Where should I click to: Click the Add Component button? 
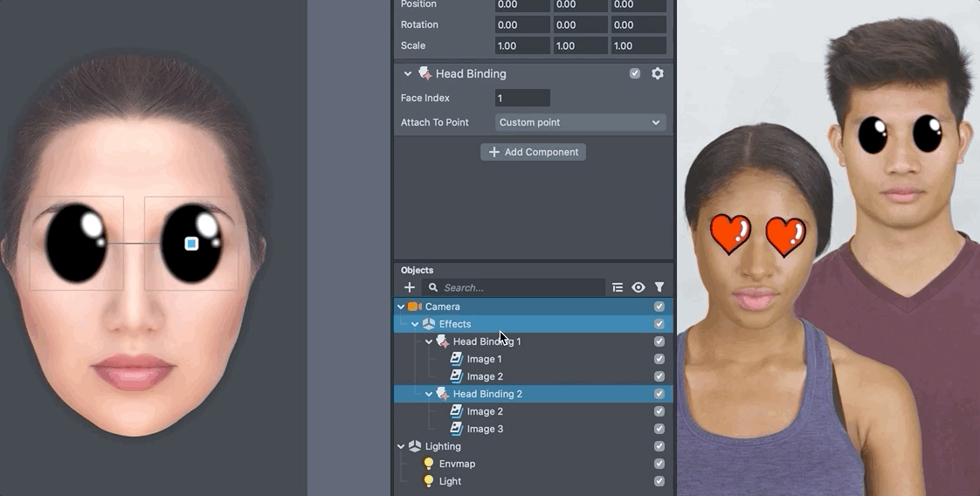point(533,152)
